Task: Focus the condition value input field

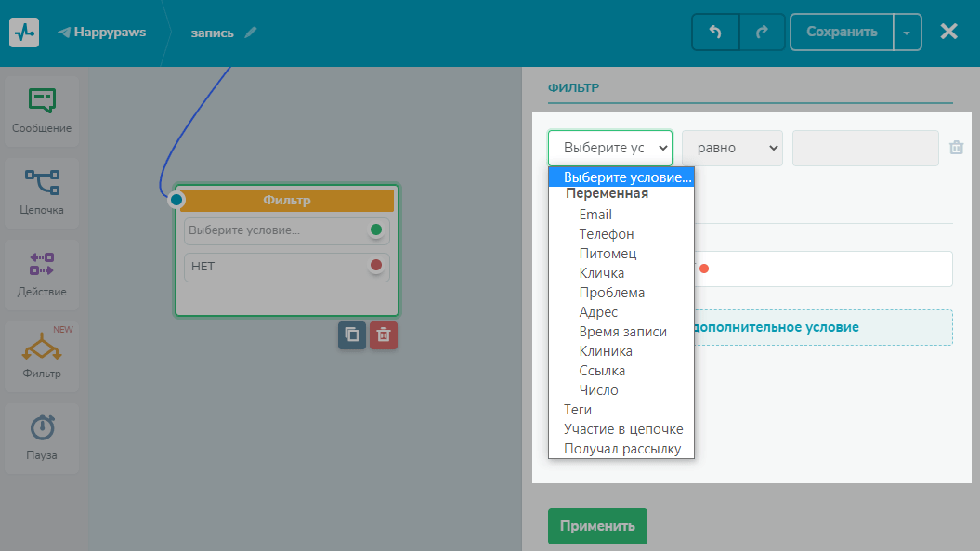Action: pyautogui.click(x=865, y=148)
